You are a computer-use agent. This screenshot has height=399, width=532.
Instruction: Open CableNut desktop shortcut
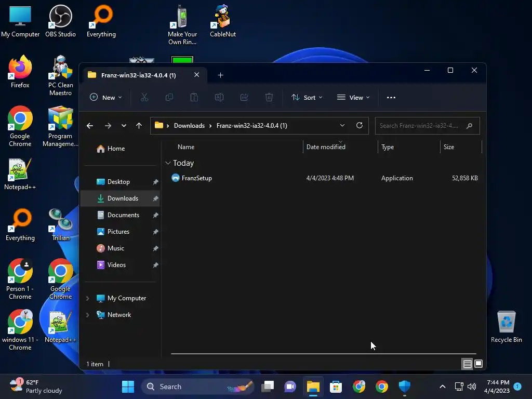(x=223, y=21)
